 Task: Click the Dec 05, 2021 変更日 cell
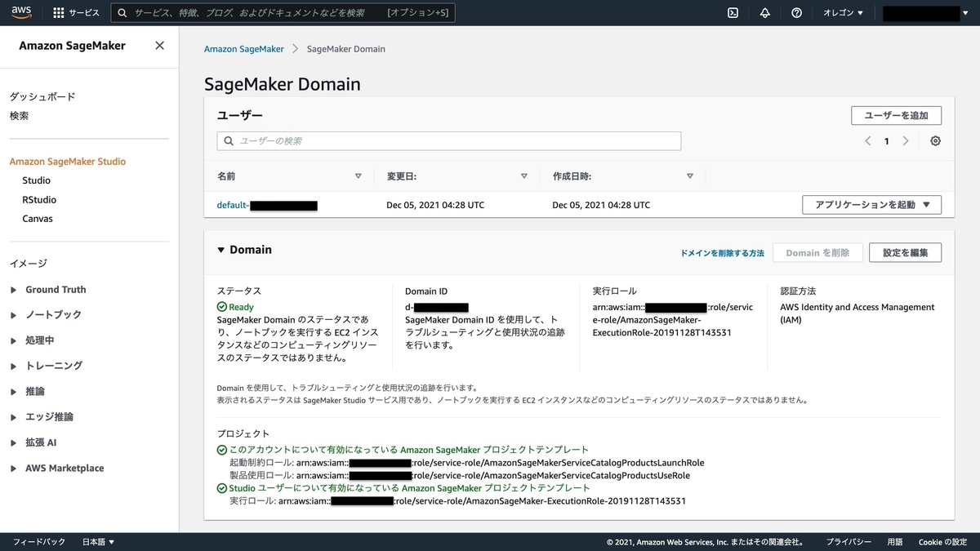[x=435, y=205]
